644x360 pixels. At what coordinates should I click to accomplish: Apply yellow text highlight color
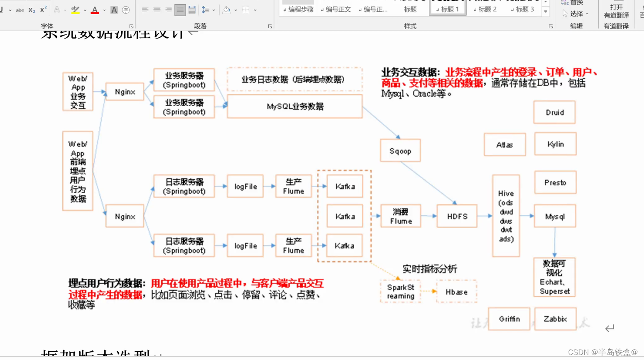click(x=75, y=10)
